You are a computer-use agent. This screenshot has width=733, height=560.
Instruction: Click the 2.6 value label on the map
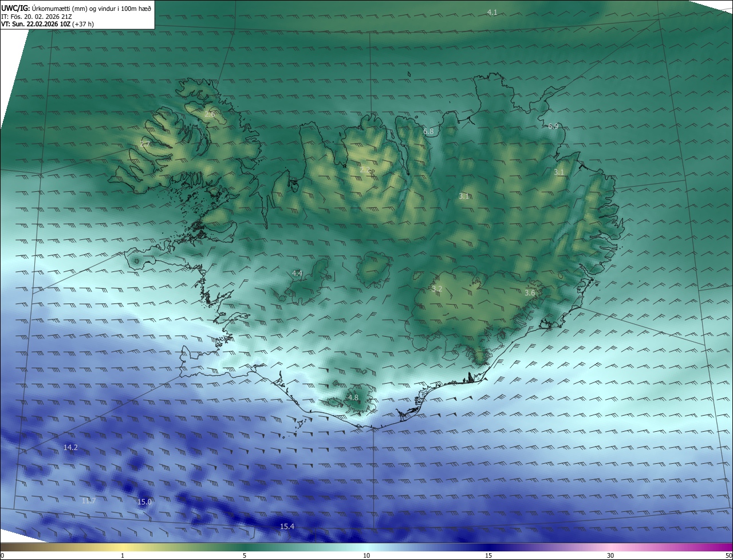click(210, 115)
